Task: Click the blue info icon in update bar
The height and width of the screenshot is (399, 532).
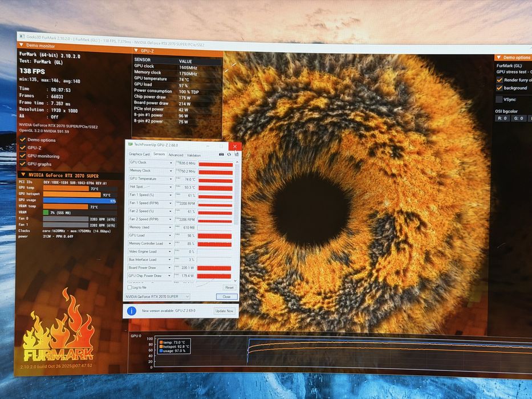Action: coord(132,311)
